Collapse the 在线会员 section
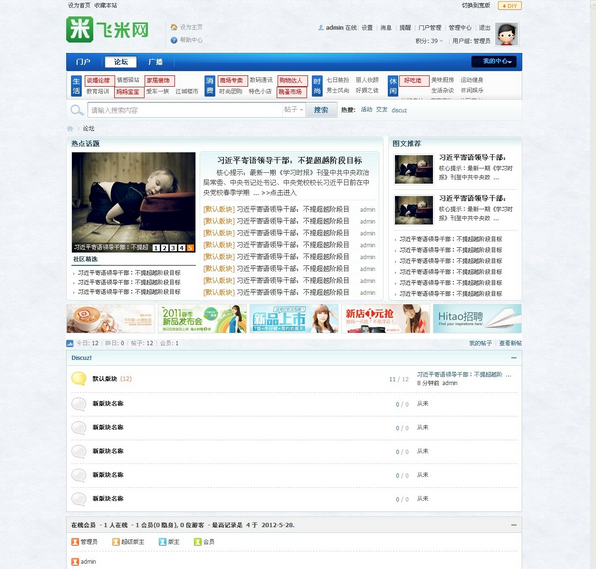Screen dimensions: 596x569 click(514, 525)
